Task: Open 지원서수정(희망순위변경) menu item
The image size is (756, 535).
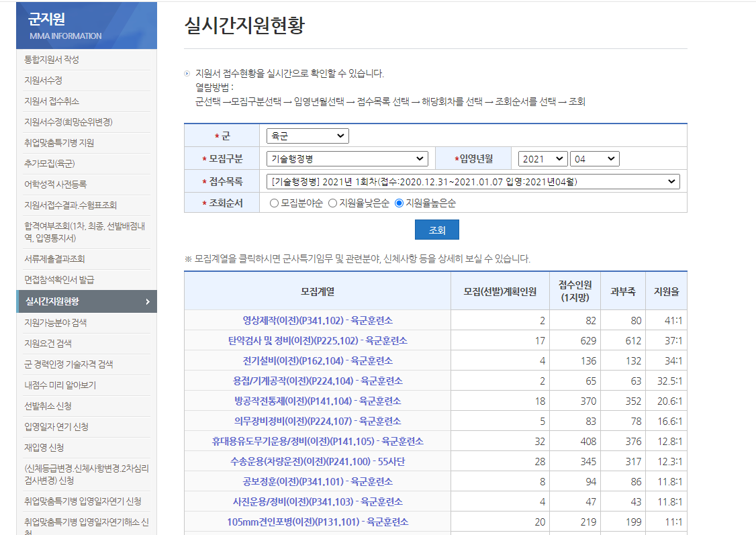Action: (x=68, y=122)
